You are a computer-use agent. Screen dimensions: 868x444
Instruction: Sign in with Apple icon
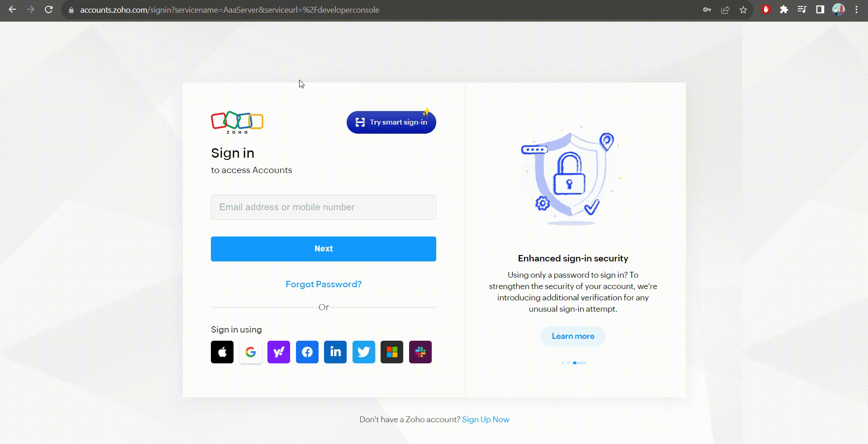pyautogui.click(x=222, y=352)
